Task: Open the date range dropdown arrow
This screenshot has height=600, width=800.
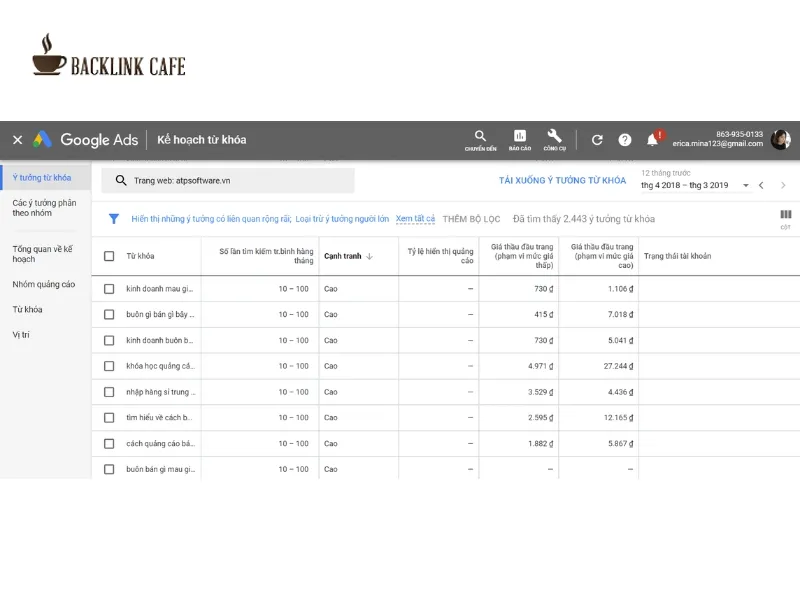Action: [x=745, y=185]
